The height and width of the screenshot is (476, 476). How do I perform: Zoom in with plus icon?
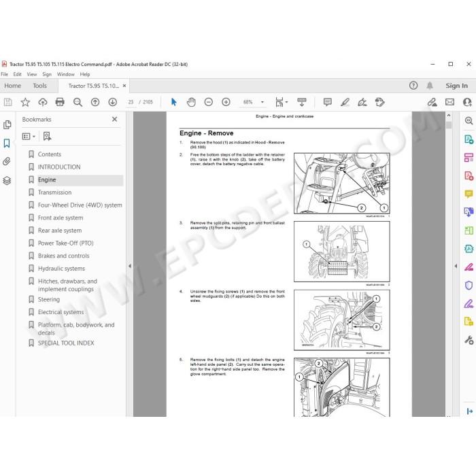click(x=226, y=102)
